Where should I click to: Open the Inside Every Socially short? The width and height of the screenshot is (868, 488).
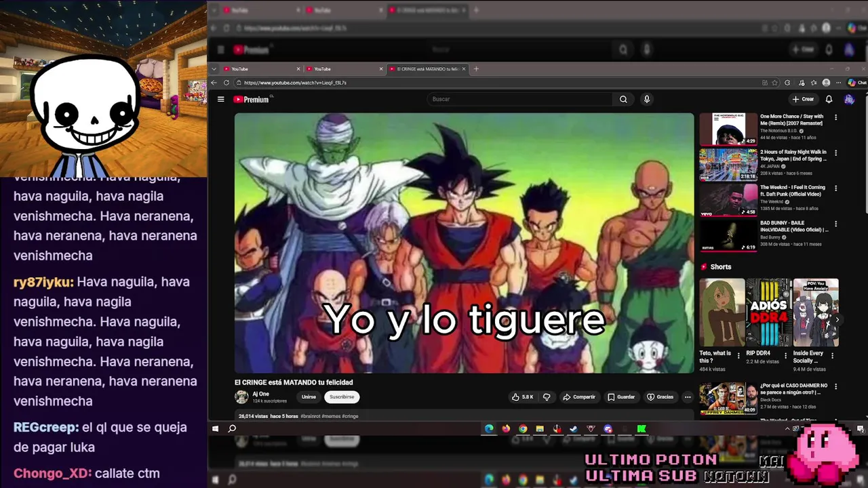coord(816,312)
